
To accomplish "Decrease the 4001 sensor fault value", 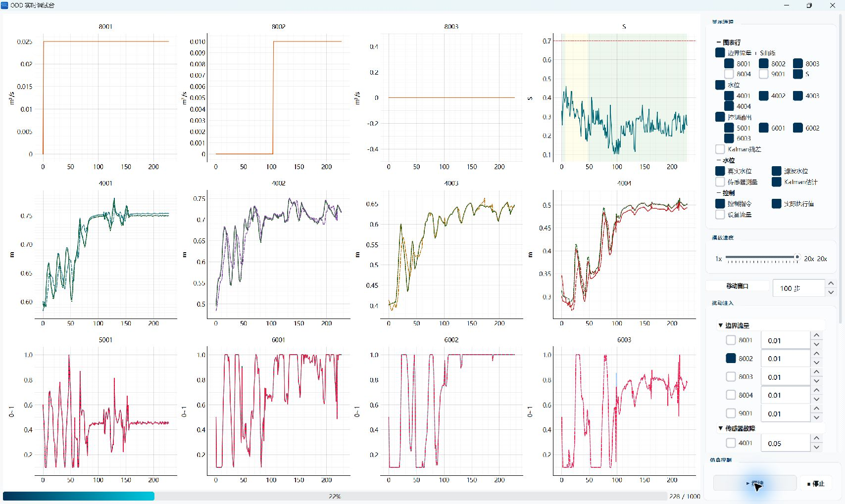I will click(817, 447).
